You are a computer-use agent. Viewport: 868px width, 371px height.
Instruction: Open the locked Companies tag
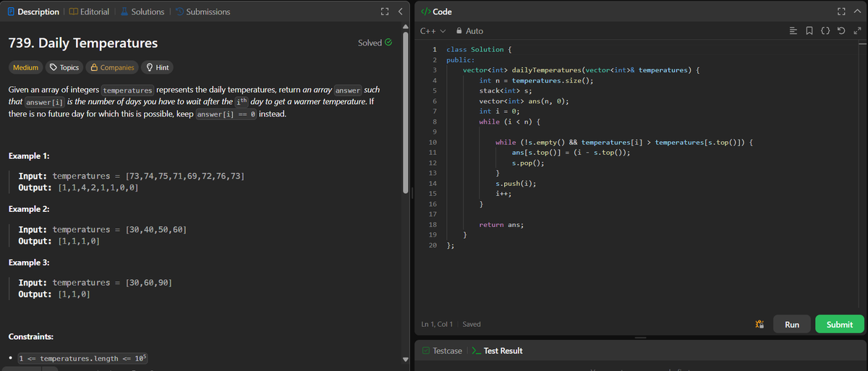[x=112, y=67]
